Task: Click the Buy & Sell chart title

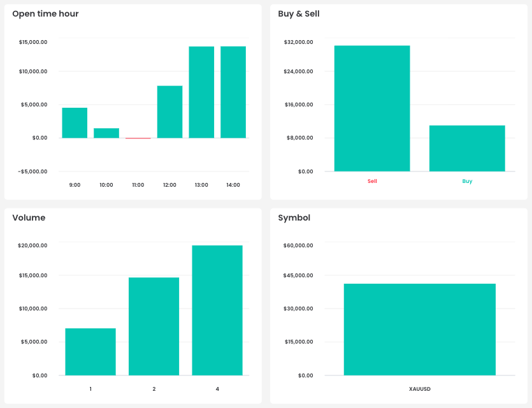Action: [301, 13]
